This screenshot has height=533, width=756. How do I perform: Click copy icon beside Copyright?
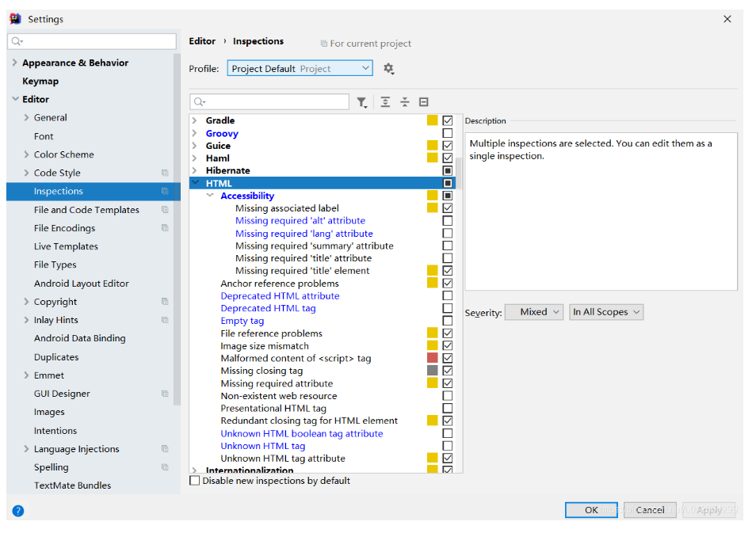click(165, 302)
